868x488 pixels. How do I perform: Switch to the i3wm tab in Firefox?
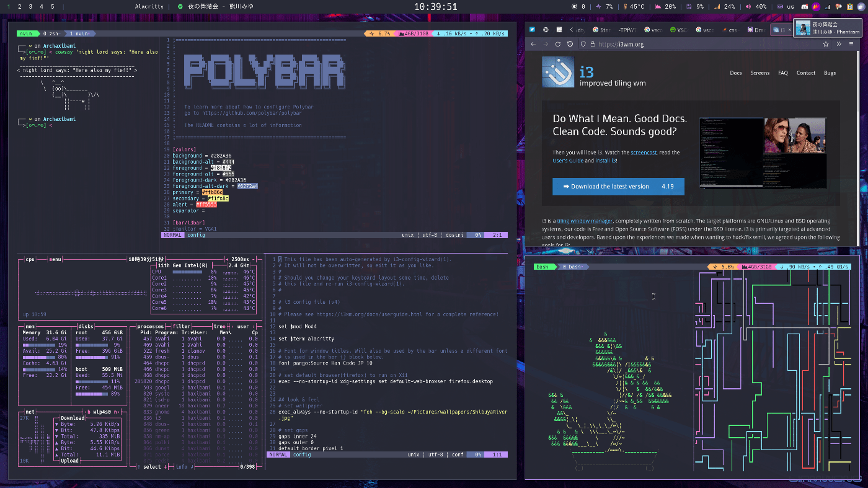click(781, 29)
